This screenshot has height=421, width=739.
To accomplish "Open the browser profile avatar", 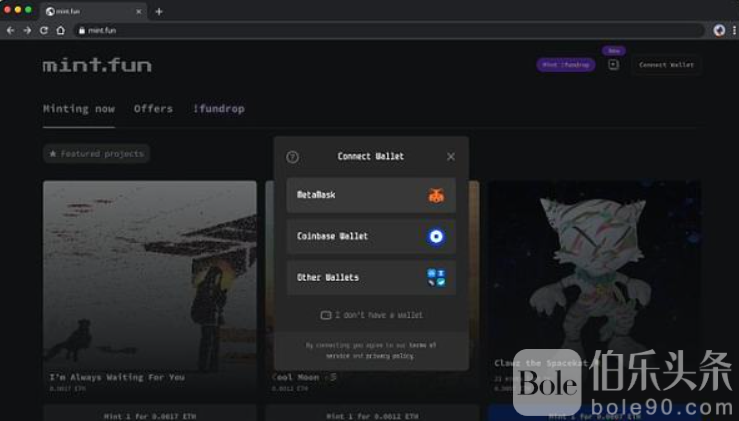I will (719, 30).
